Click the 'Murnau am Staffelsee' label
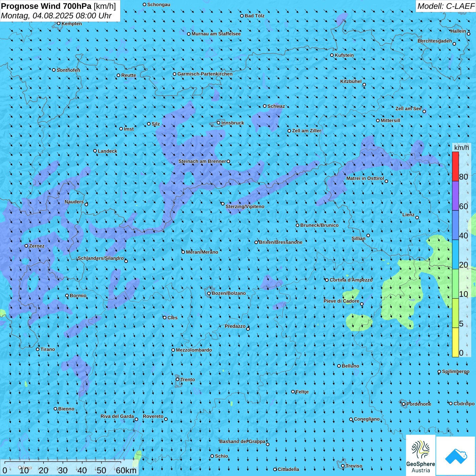 (x=216, y=34)
